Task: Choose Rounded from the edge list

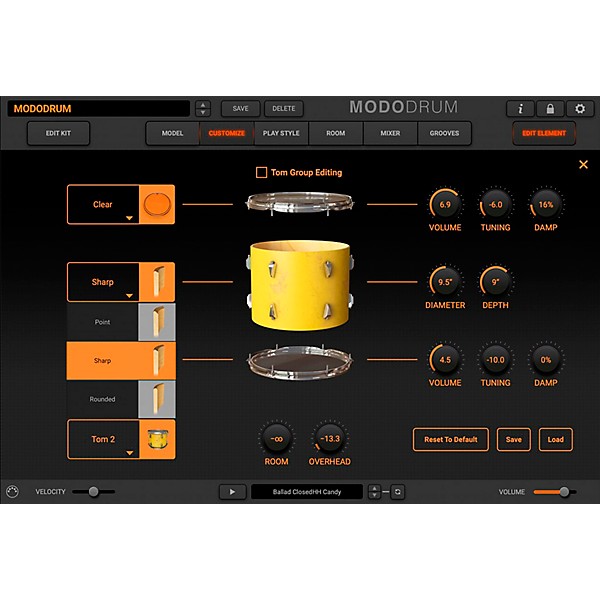Action: [x=102, y=399]
